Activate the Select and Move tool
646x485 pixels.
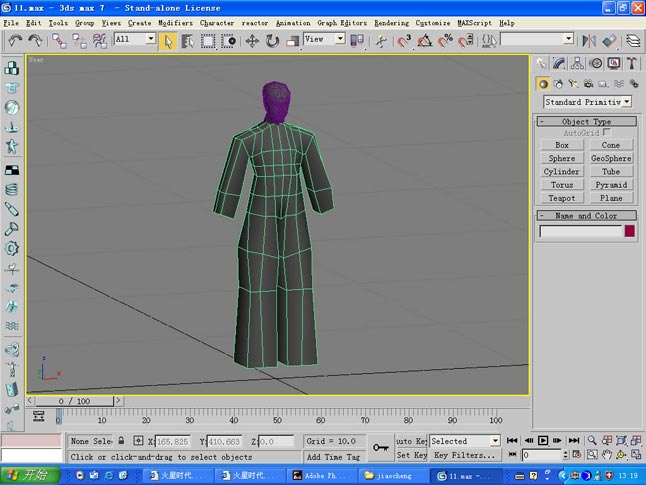(x=252, y=41)
